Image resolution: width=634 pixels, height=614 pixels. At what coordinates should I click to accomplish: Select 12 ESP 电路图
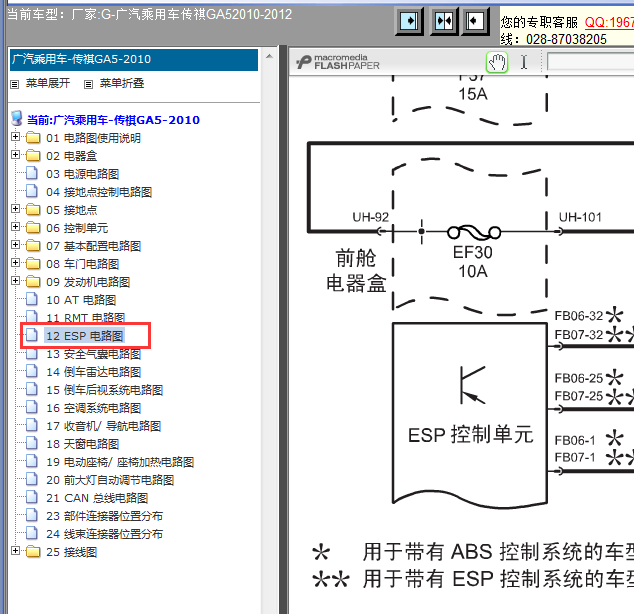[85, 336]
